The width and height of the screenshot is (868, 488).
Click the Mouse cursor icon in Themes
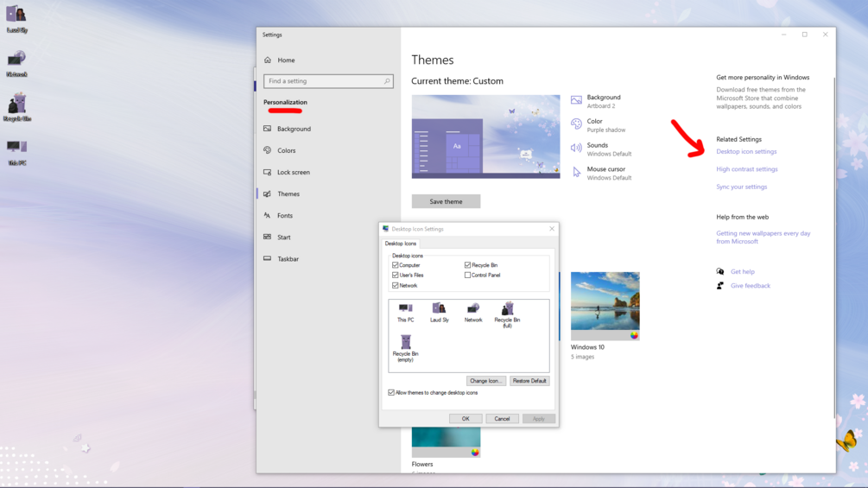pos(576,173)
